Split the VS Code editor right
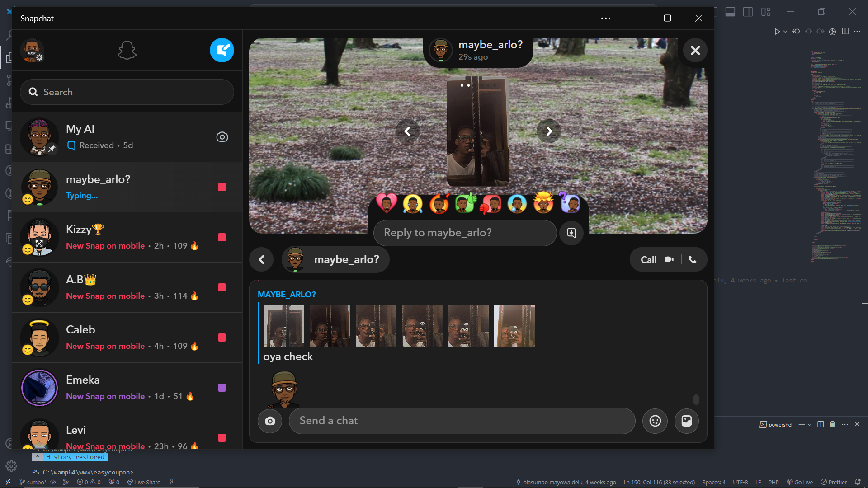 click(845, 31)
